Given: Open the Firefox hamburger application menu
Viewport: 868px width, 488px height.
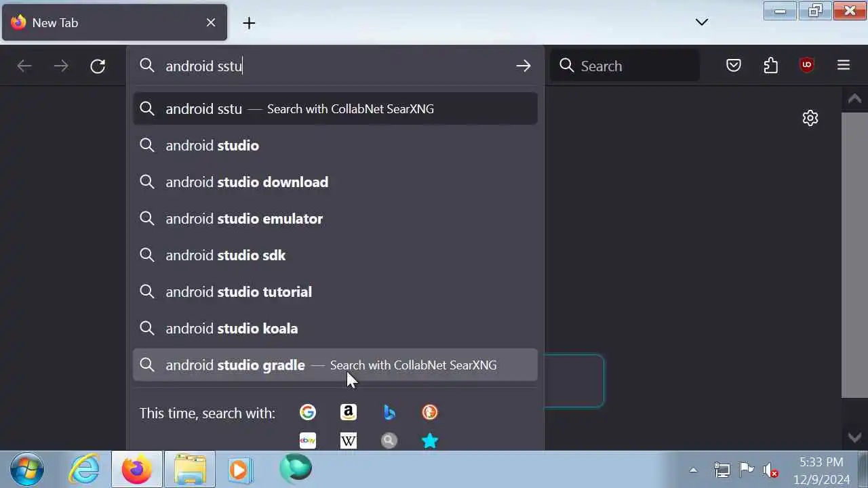Looking at the screenshot, I should point(844,66).
